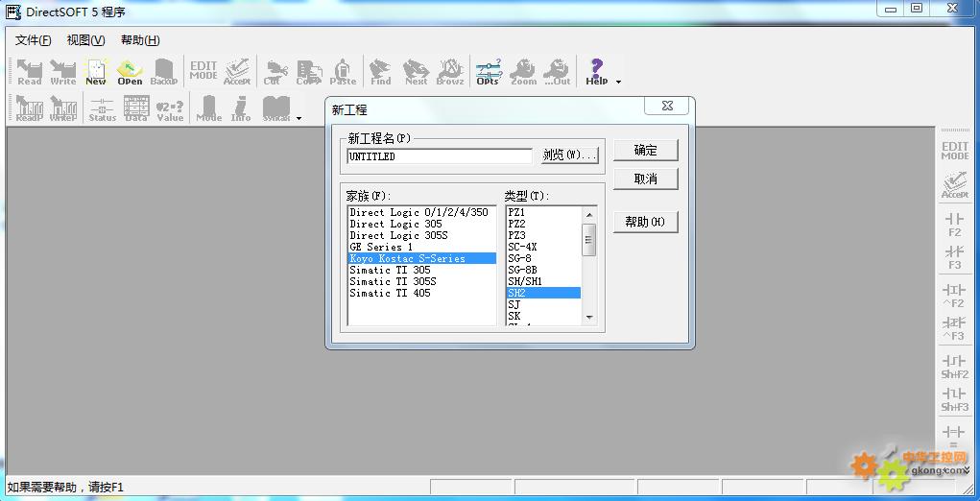Viewport: 980px width, 501px height.
Task: Expand the top toolbar overflow arrow
Action: (619, 82)
